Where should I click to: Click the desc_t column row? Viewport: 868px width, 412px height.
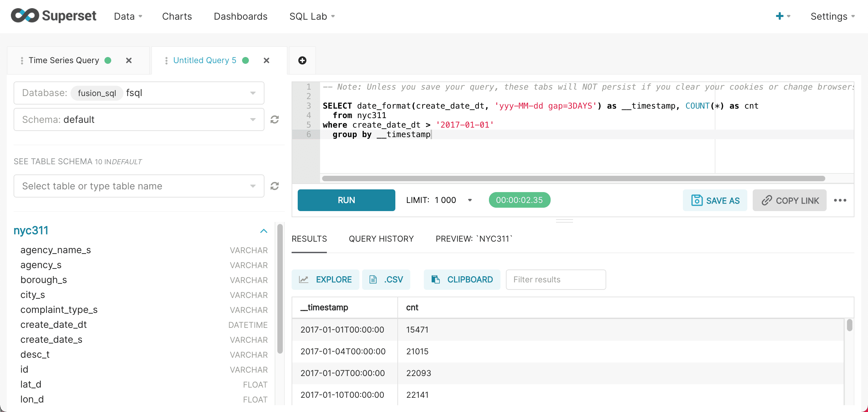[x=144, y=355]
